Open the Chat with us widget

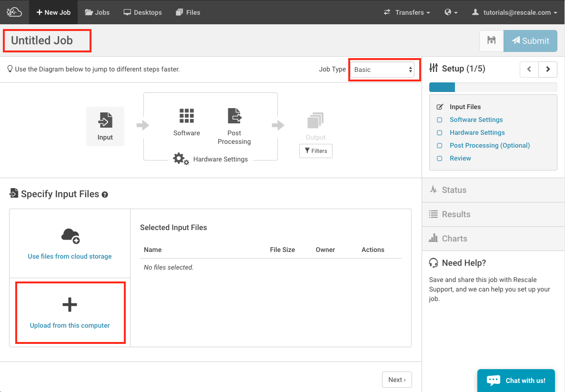point(516,381)
